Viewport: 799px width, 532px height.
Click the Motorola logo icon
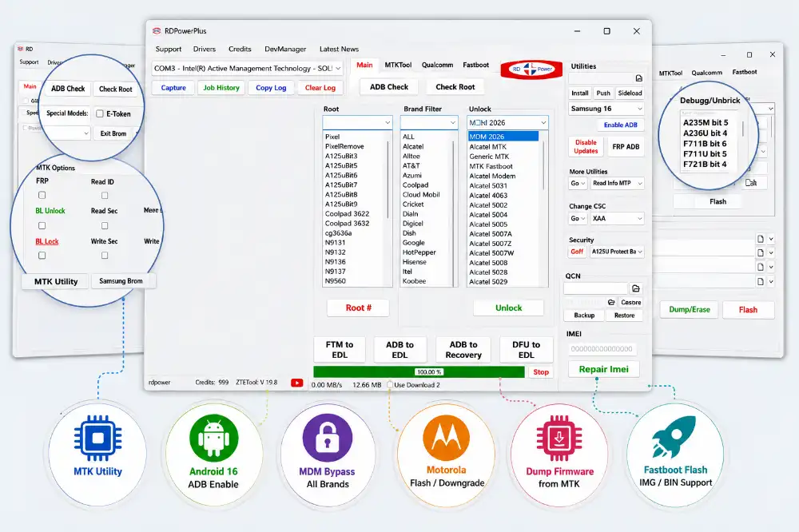click(x=447, y=438)
